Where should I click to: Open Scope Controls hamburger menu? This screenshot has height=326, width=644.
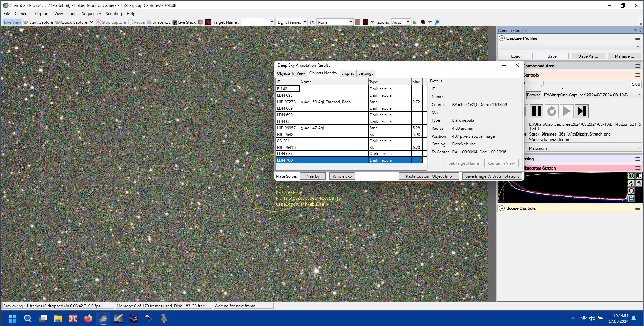[637, 208]
